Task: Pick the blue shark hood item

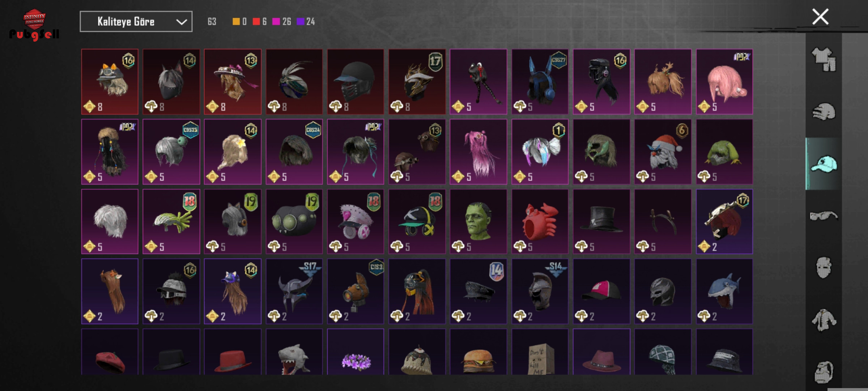Action: tap(724, 291)
